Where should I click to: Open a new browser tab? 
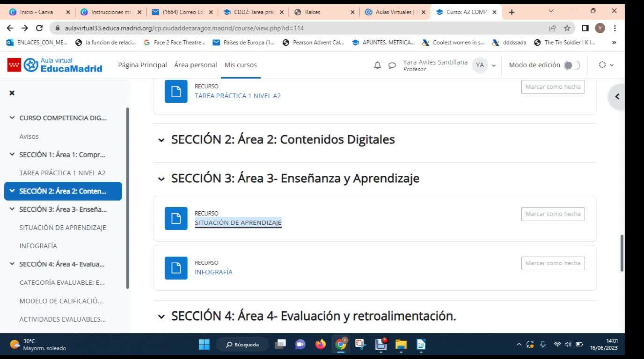click(512, 12)
